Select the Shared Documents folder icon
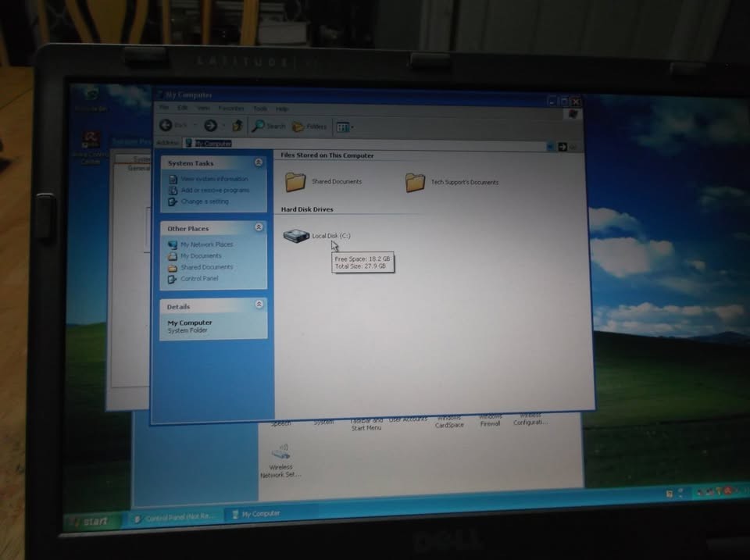This screenshot has height=560, width=750. [x=295, y=182]
